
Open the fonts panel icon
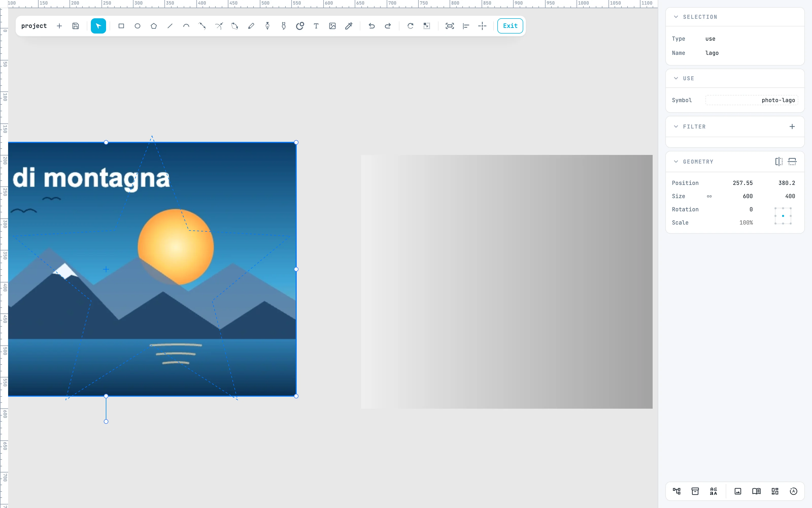coord(714,491)
